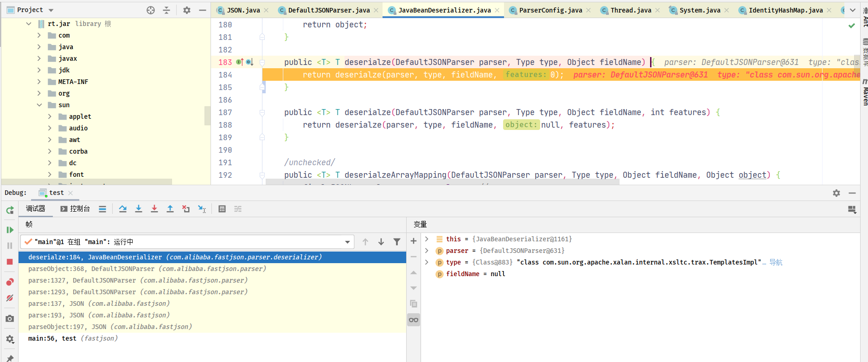Pause the running program
This screenshot has width=868, height=362.
click(10, 246)
